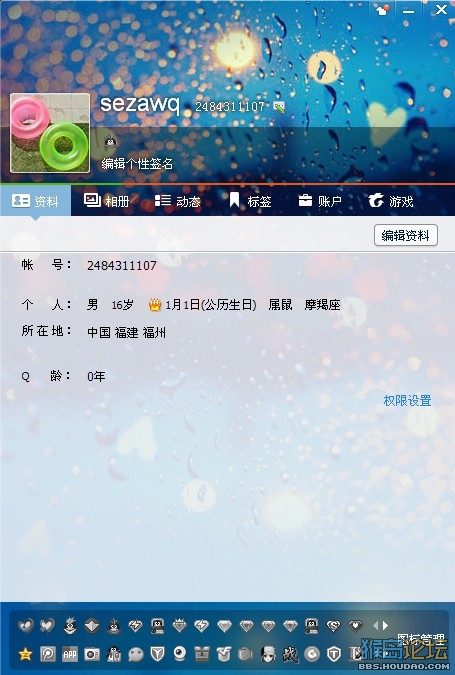The width and height of the screenshot is (455, 675).
Task: Show previous page of service icons
Action: (375, 625)
